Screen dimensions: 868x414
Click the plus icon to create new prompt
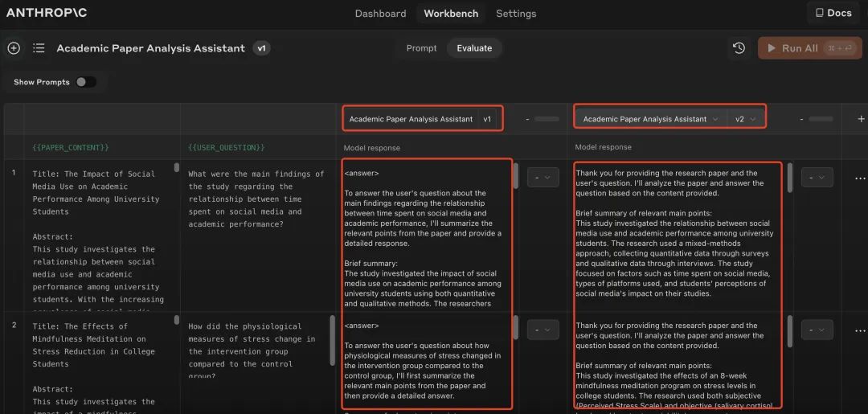click(x=14, y=48)
